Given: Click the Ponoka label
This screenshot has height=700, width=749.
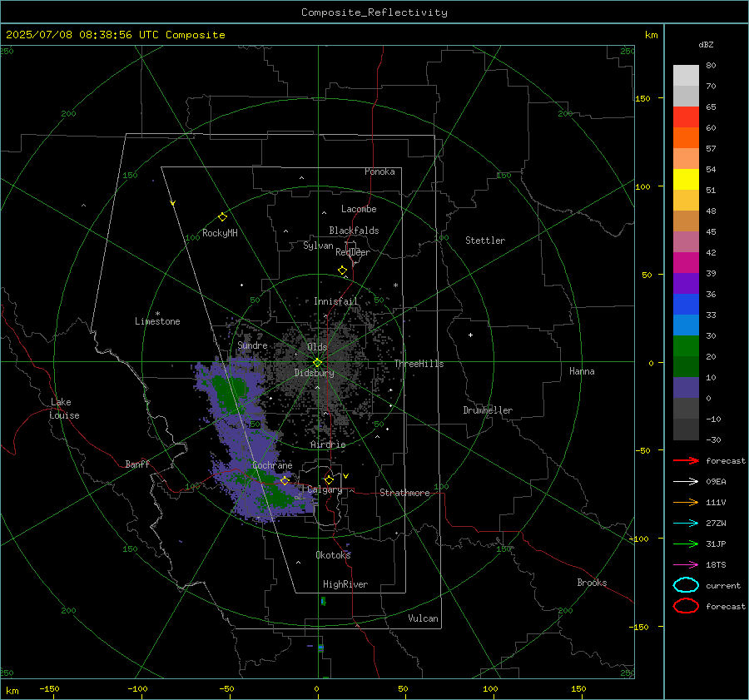Looking at the screenshot, I should (x=379, y=171).
